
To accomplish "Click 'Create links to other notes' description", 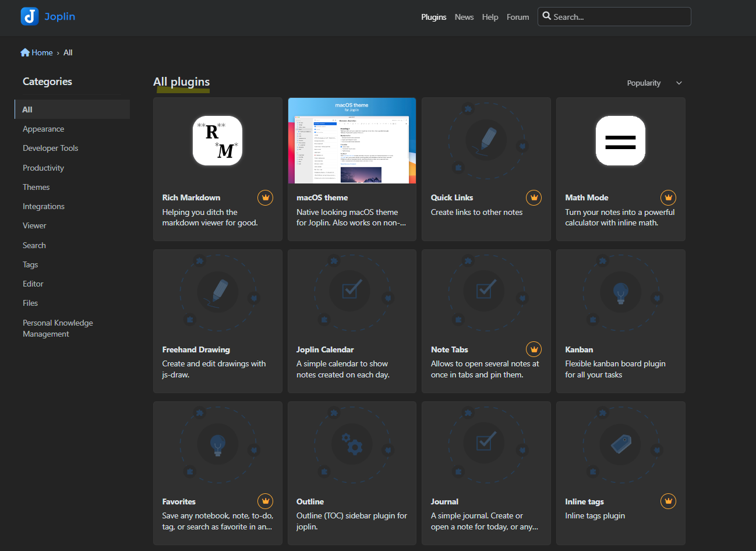I will tap(476, 212).
